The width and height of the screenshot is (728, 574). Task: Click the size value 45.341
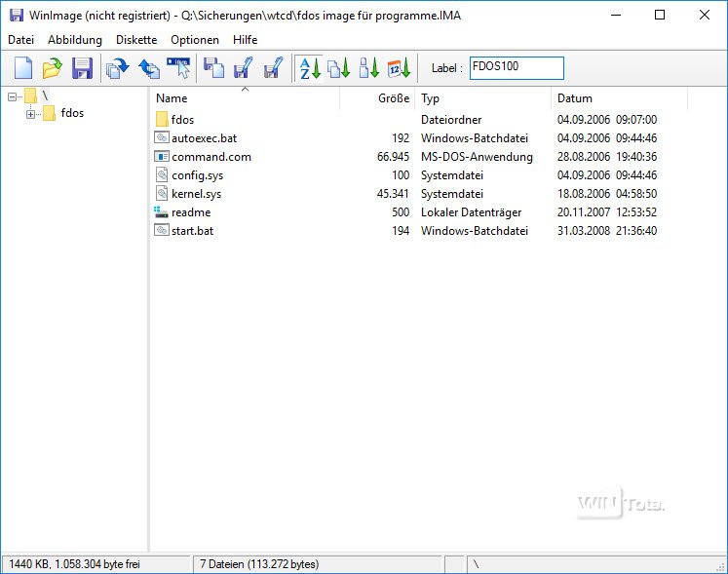tap(394, 194)
